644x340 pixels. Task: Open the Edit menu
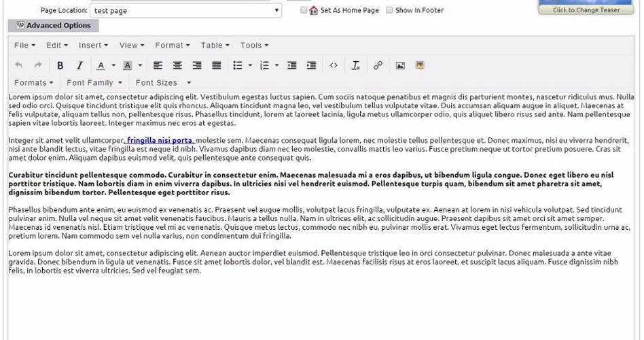(56, 46)
